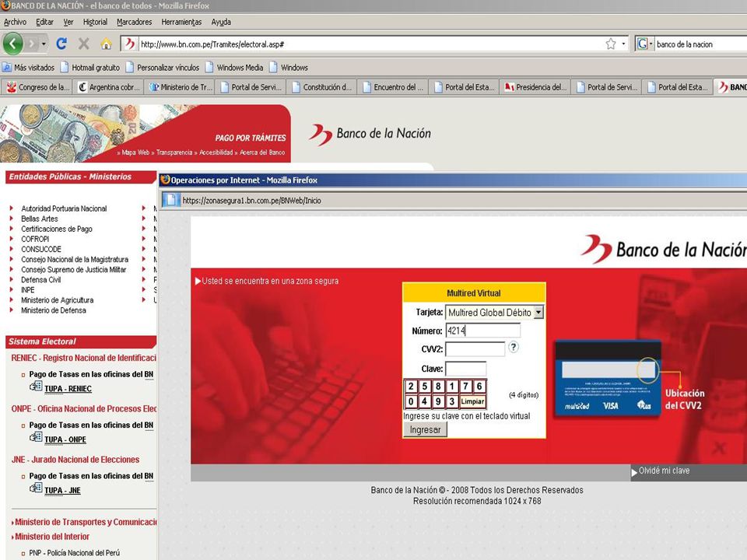
Task: Switch to the Encuentro del ... tab
Action: [x=393, y=87]
